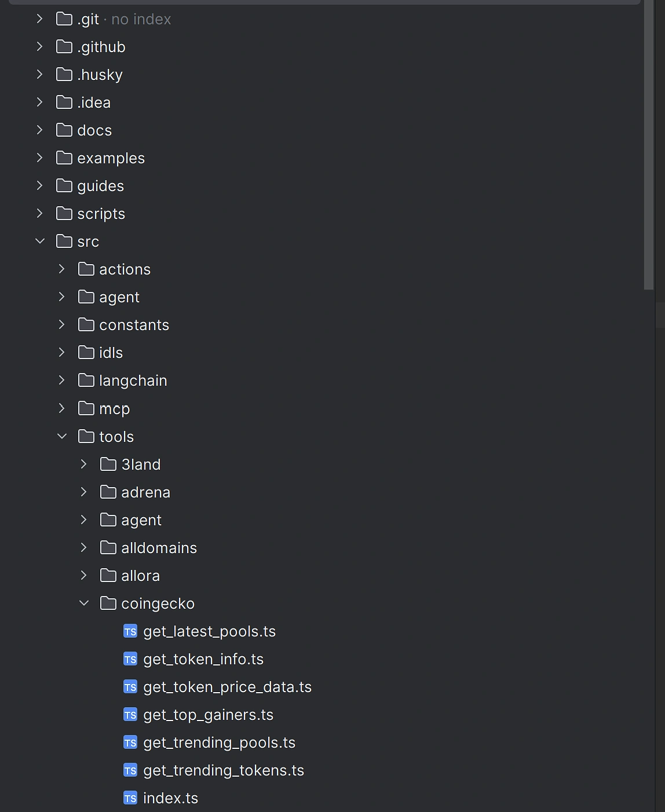This screenshot has width=665, height=812.
Task: Select the get_token_price_data.ts file
Action: pos(228,687)
